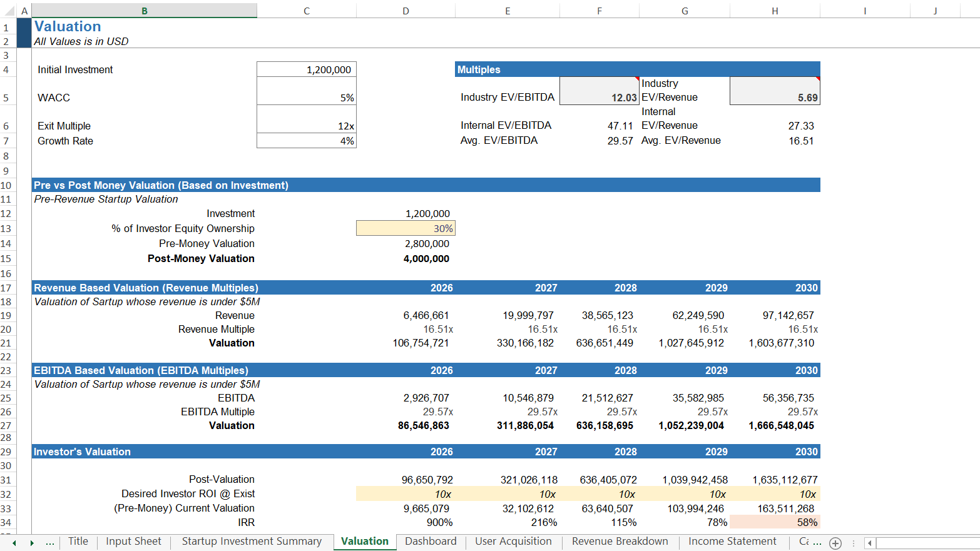
Task: Select the Startup Investment Summary tab
Action: (x=252, y=542)
